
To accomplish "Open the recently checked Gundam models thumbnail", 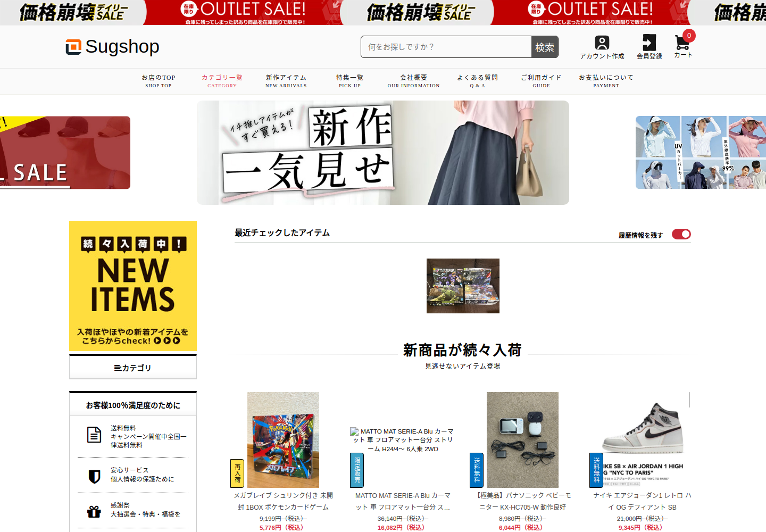I will (x=463, y=286).
